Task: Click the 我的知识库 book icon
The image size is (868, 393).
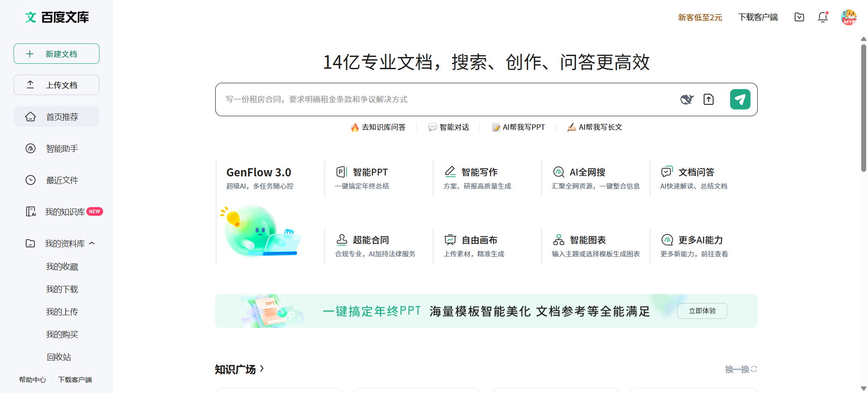Action: (30, 212)
